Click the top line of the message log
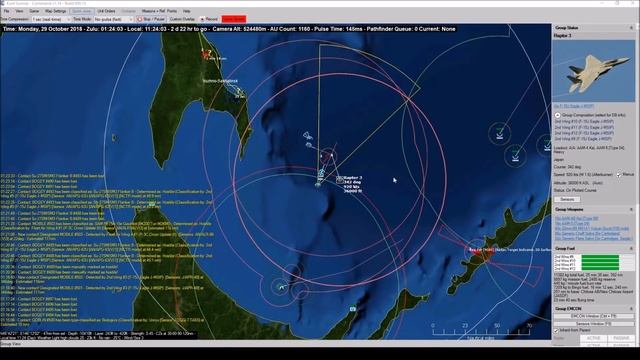 (x=52, y=176)
